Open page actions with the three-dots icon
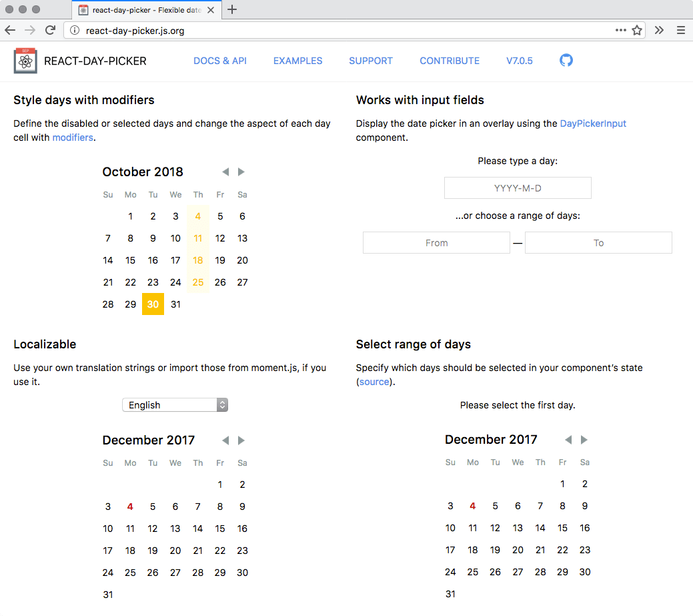This screenshot has height=616, width=693. 620,30
